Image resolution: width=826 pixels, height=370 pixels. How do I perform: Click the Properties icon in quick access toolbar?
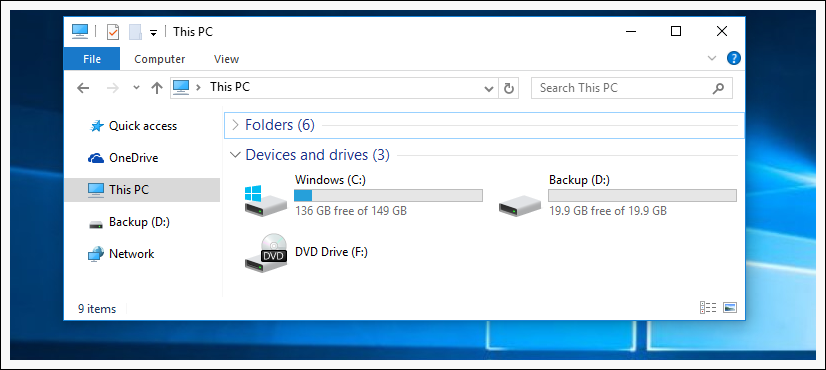tap(113, 32)
